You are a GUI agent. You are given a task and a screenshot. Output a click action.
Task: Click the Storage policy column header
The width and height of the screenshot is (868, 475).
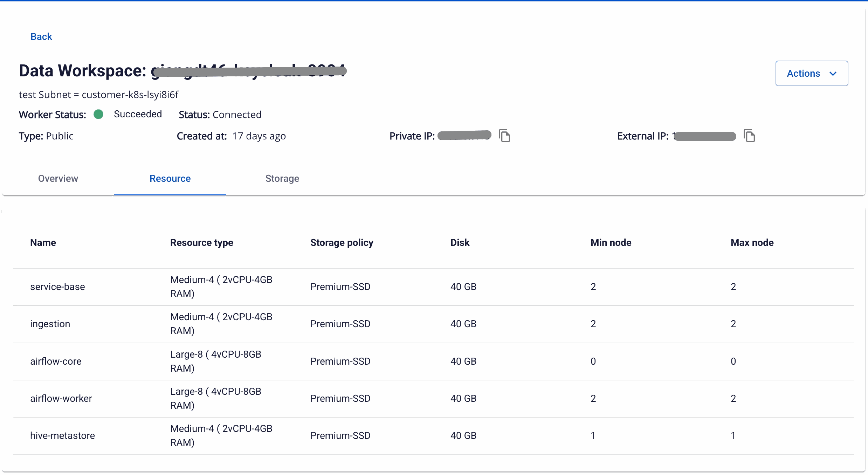(342, 242)
